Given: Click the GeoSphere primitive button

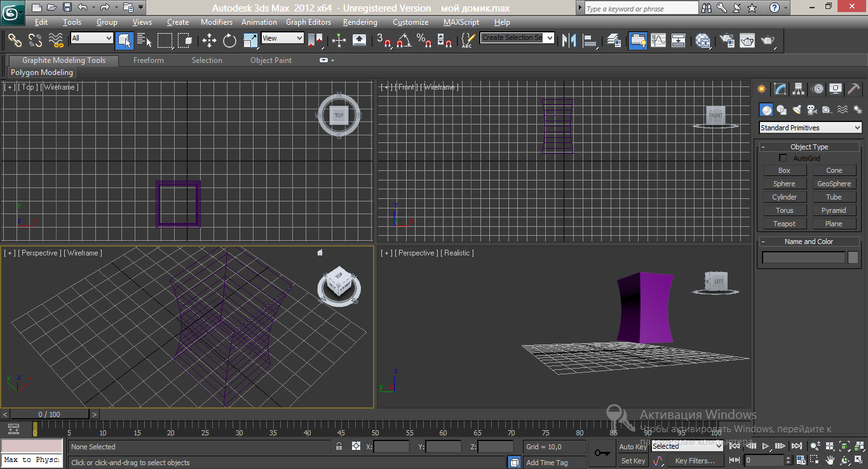Looking at the screenshot, I should [834, 184].
